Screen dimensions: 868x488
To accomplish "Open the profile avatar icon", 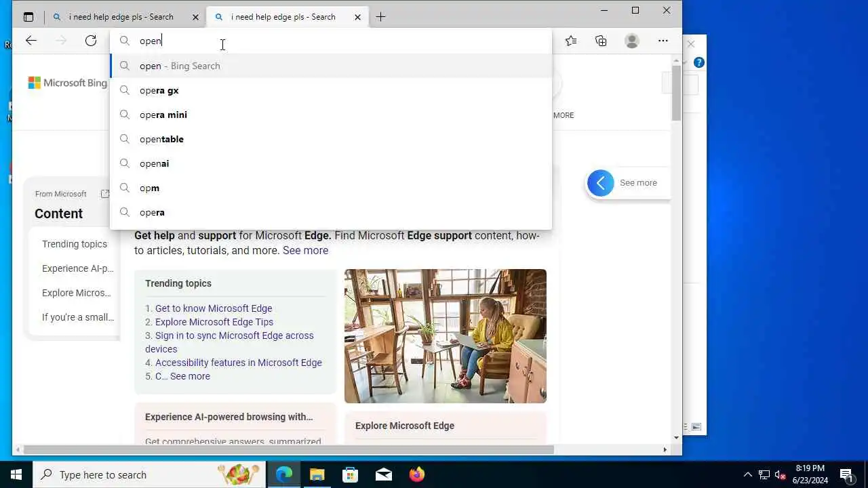I will click(632, 41).
